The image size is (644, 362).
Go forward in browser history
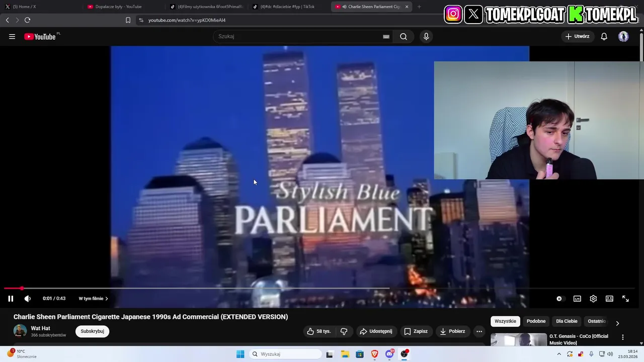[17, 20]
